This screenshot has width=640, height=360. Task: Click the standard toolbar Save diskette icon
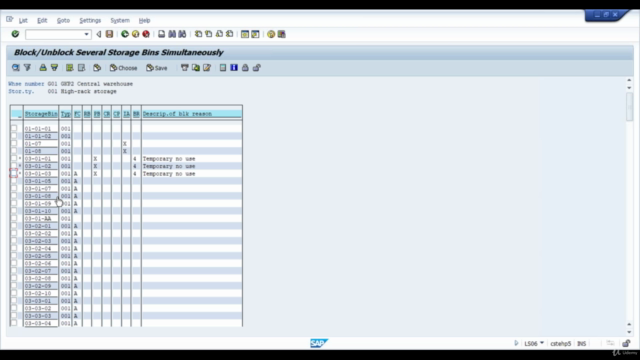[x=109, y=34]
